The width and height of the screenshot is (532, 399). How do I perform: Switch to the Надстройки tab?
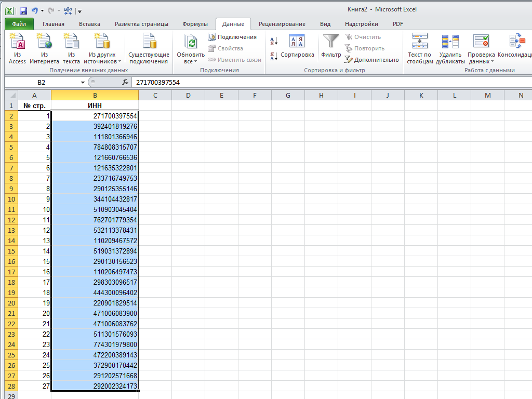pyautogui.click(x=362, y=24)
